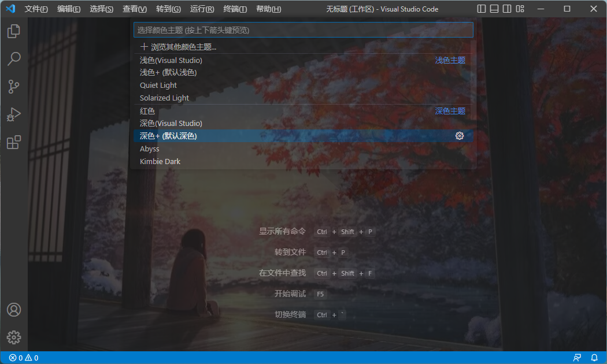Open the 转到(G) menu
This screenshot has width=607, height=364.
(168, 9)
